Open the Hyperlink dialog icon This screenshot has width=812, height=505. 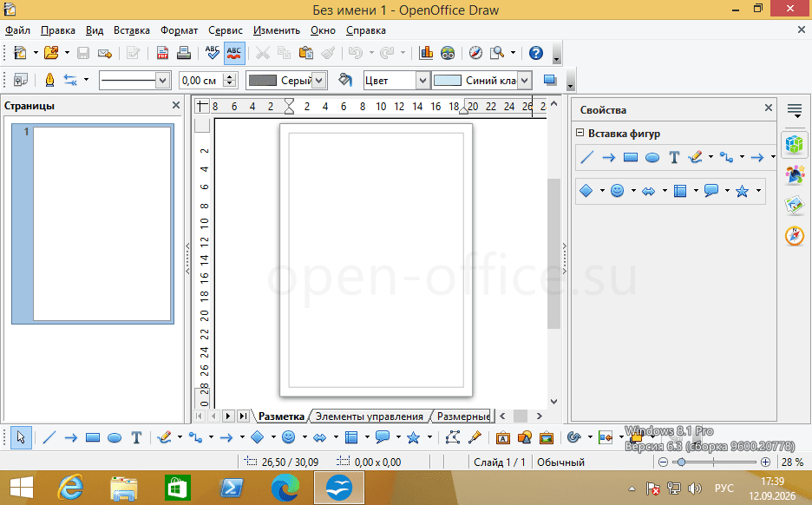coord(448,53)
